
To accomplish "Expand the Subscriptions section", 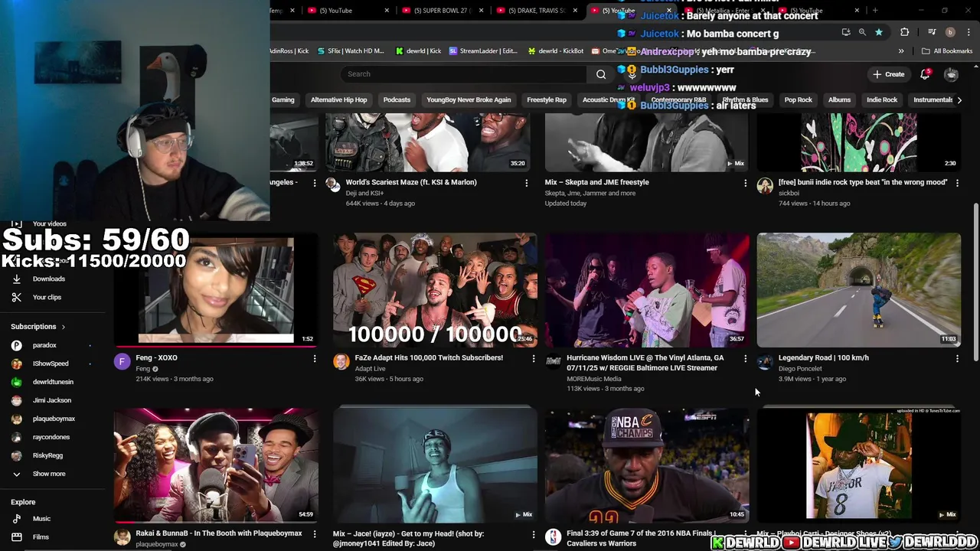I will tap(38, 327).
